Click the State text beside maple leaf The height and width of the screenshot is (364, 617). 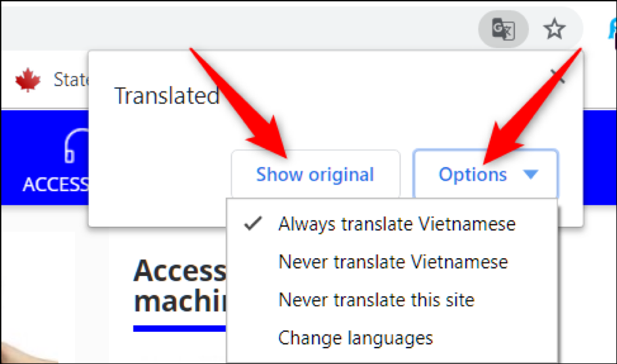tap(71, 80)
